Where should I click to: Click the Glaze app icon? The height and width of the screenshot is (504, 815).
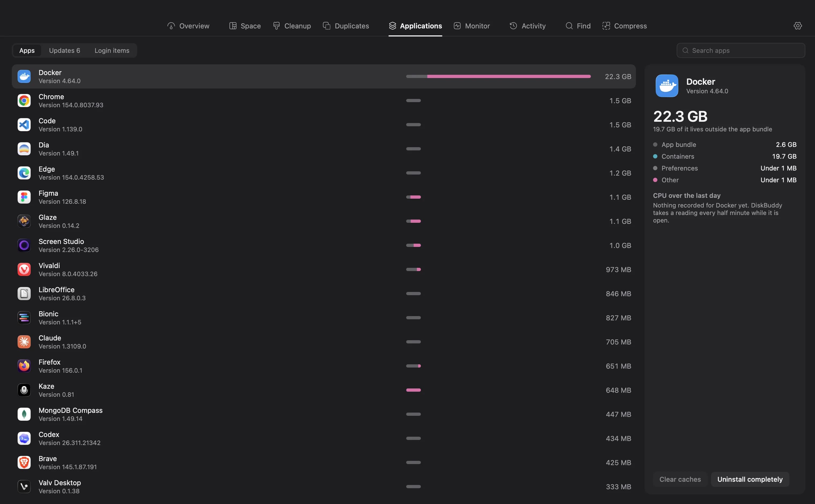[24, 221]
